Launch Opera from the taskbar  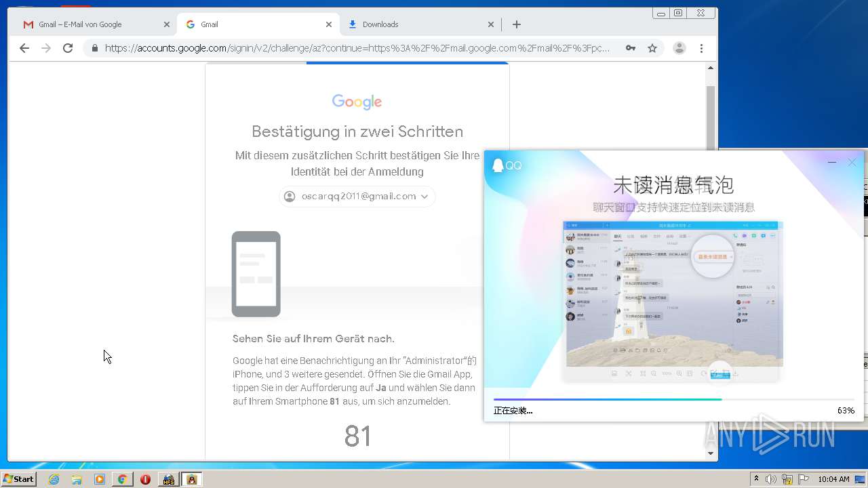coord(145,479)
